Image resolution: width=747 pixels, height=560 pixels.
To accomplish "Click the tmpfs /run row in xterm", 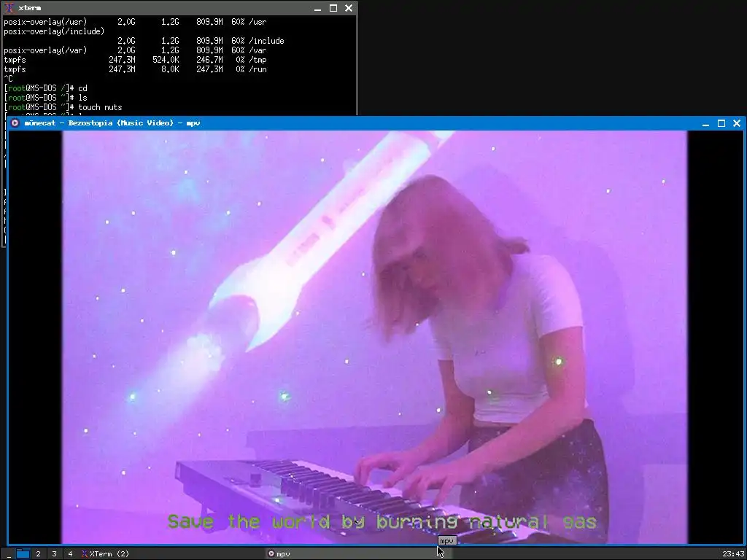I will click(135, 69).
